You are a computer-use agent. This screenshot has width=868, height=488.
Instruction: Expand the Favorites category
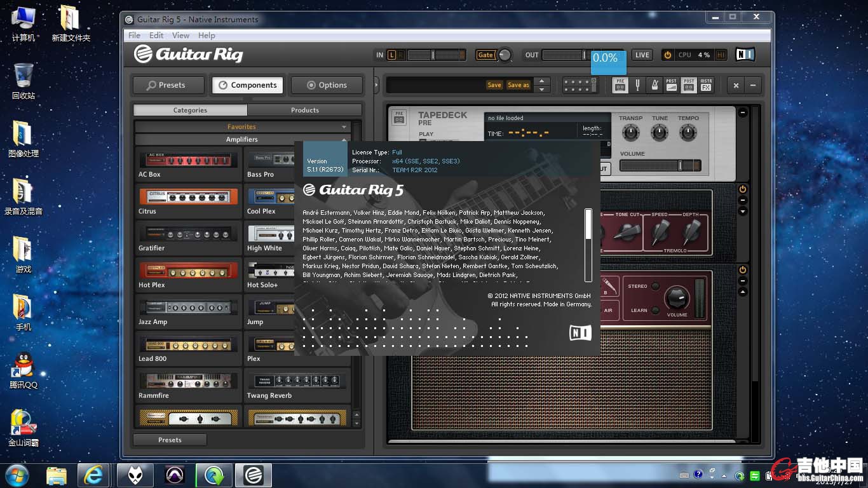(242, 127)
